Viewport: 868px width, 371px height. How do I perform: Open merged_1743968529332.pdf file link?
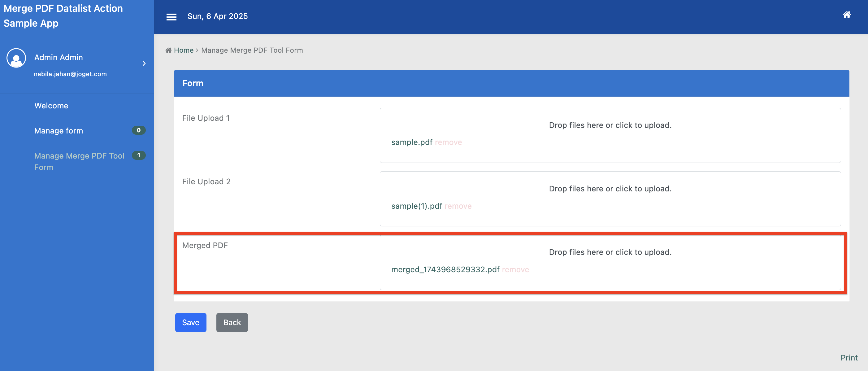click(445, 269)
